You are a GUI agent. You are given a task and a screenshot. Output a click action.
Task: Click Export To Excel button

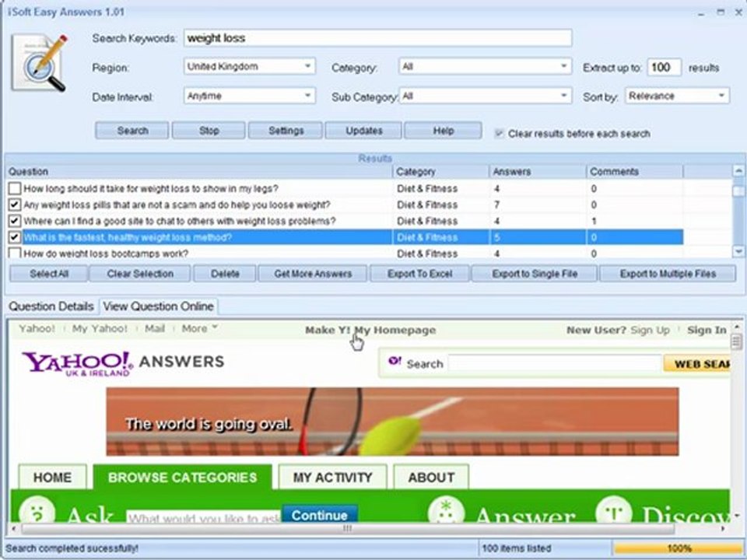pos(419,274)
